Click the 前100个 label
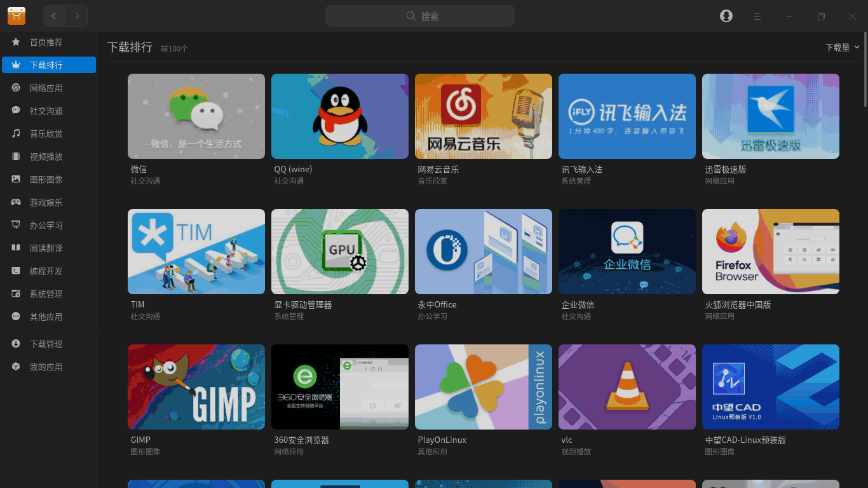 [174, 49]
